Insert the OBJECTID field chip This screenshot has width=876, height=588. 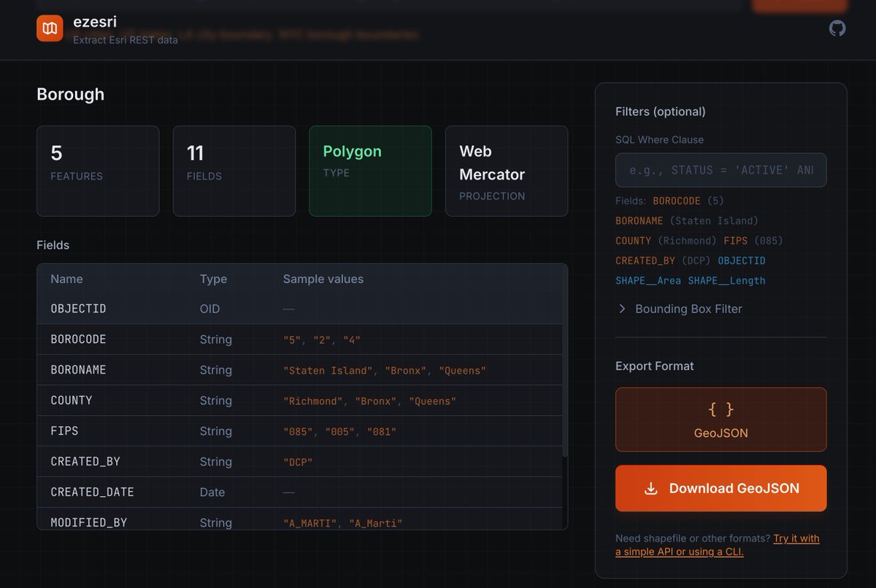742,260
